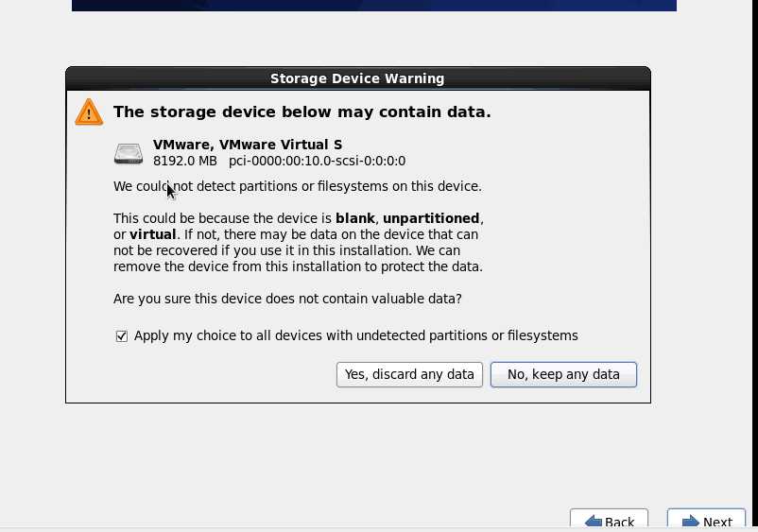
Task: Click the blue arrow on Next button
Action: point(691,523)
